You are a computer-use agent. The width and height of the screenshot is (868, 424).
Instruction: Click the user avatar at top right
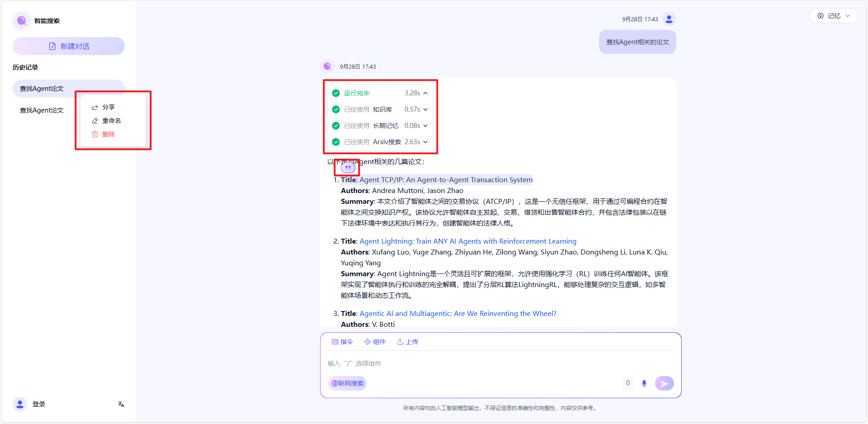pos(669,19)
